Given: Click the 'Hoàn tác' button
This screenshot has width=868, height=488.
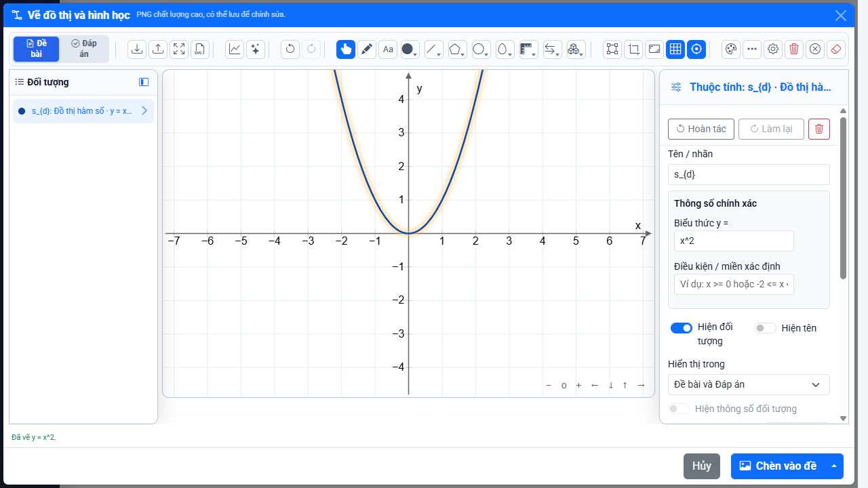Looking at the screenshot, I should (701, 129).
